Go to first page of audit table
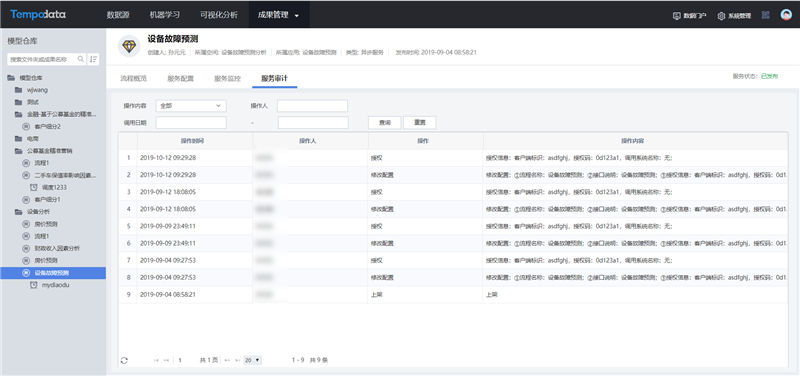Image resolution: width=800 pixels, height=376 pixels. coord(156,360)
